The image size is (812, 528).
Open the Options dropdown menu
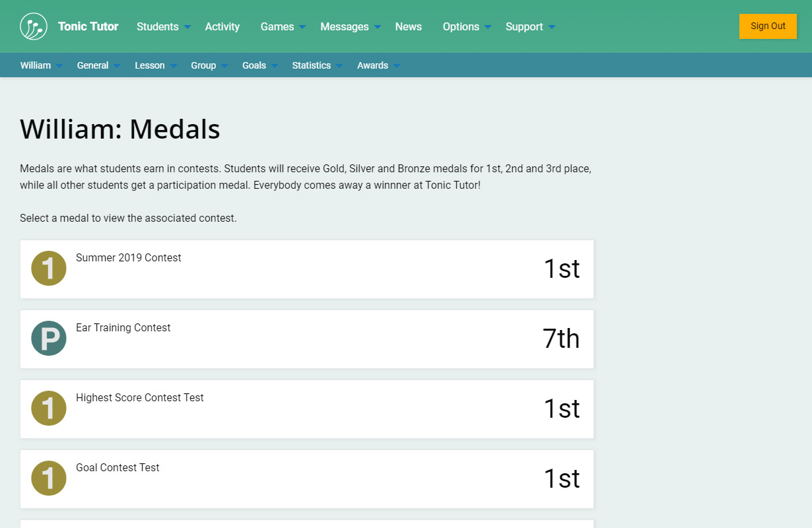click(466, 26)
